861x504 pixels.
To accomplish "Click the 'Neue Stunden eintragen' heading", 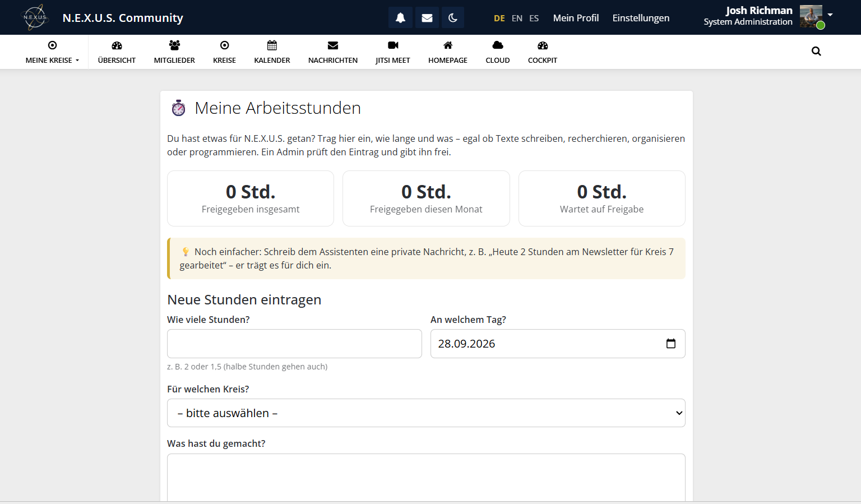I will [x=244, y=300].
